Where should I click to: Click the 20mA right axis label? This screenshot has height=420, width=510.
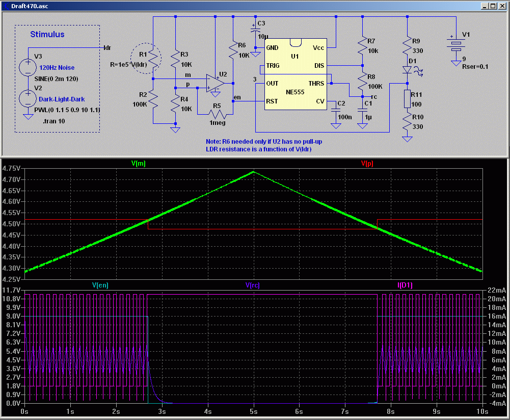click(x=496, y=299)
